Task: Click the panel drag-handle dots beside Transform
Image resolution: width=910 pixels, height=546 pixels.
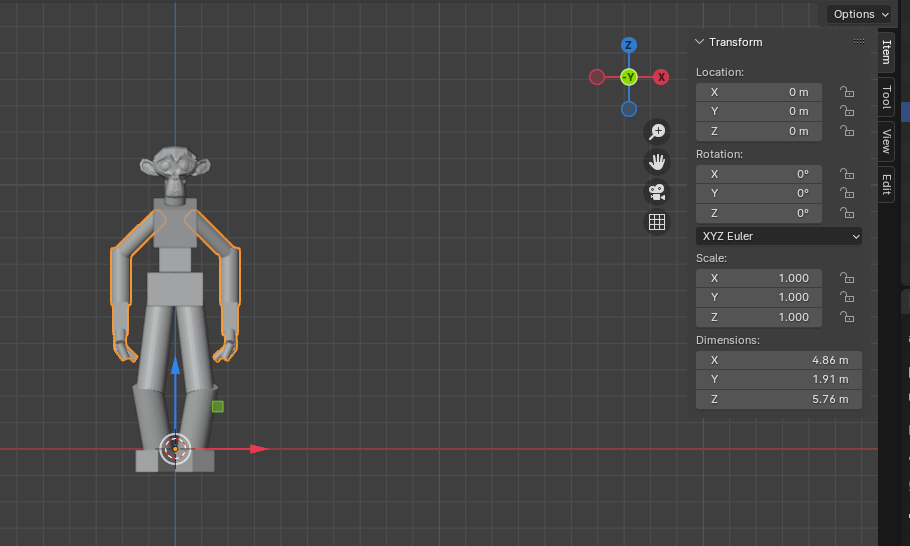Action: [x=859, y=42]
